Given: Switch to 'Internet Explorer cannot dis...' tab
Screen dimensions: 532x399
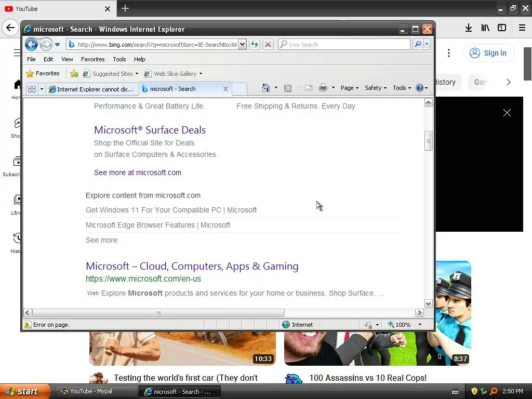Looking at the screenshot, I should (x=92, y=89).
